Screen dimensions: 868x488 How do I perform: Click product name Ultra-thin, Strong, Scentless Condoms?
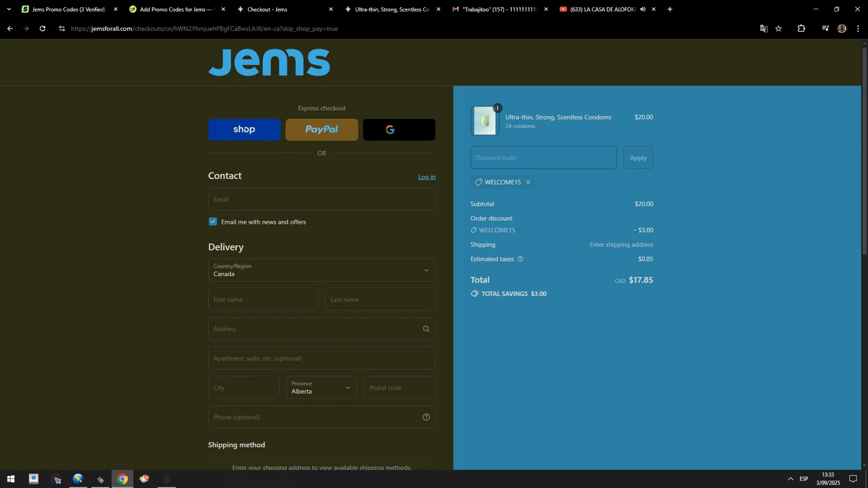pyautogui.click(x=558, y=117)
